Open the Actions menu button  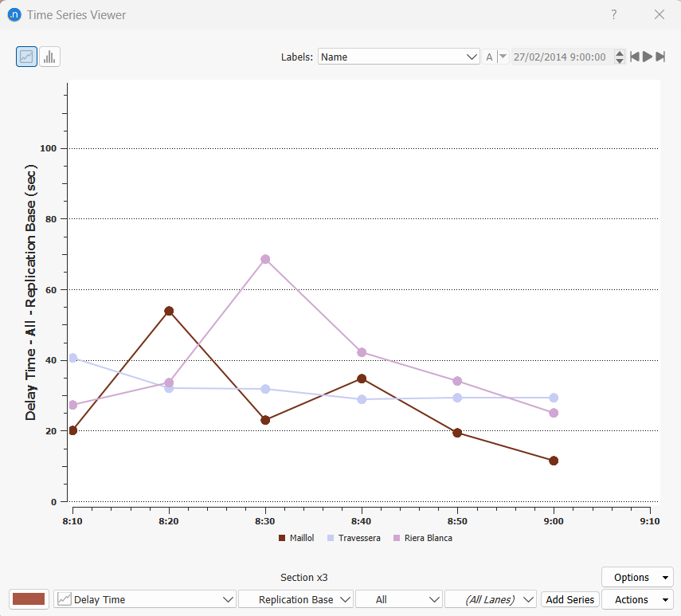coord(637,599)
